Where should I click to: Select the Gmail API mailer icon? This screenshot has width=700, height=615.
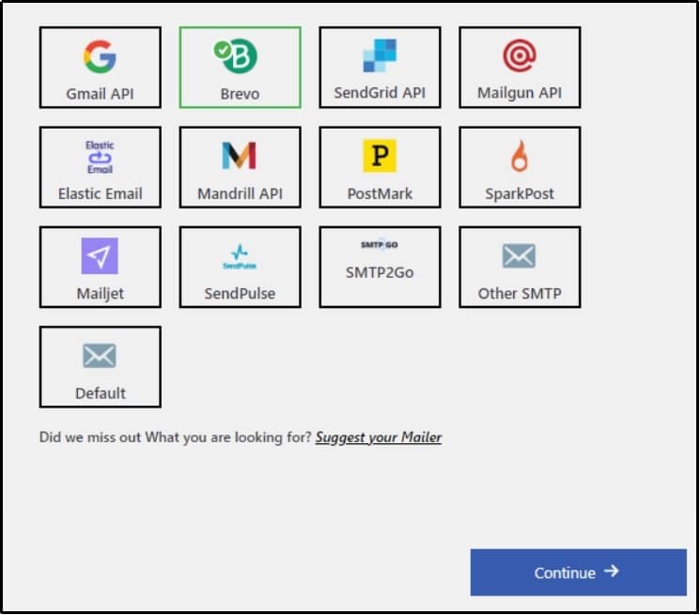click(100, 56)
